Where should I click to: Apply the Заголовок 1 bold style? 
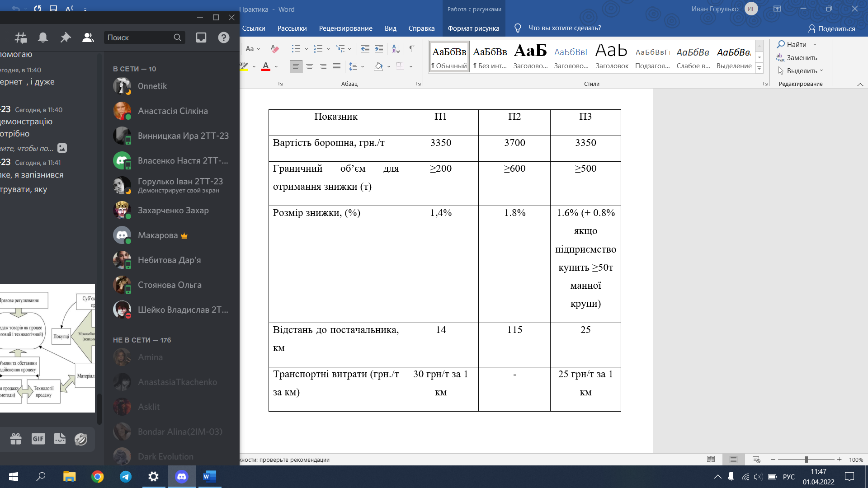click(530, 56)
